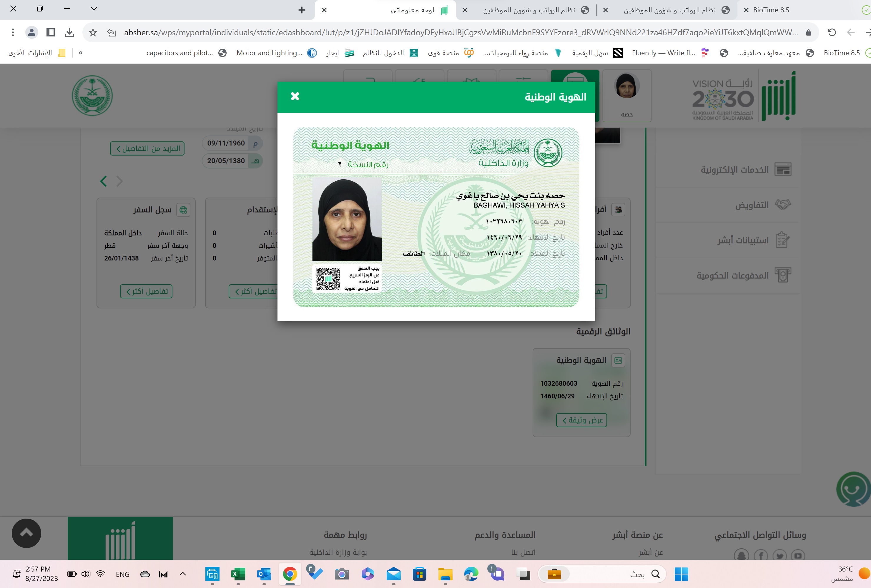Click عرض وثيقة button in digital documents
This screenshot has height=588, width=871.
[x=581, y=420]
